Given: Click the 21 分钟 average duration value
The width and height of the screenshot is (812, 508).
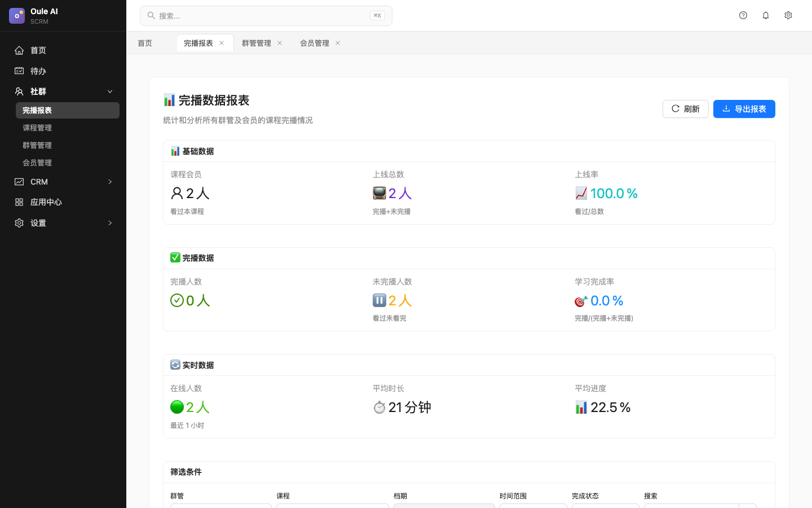Looking at the screenshot, I should point(410,408).
